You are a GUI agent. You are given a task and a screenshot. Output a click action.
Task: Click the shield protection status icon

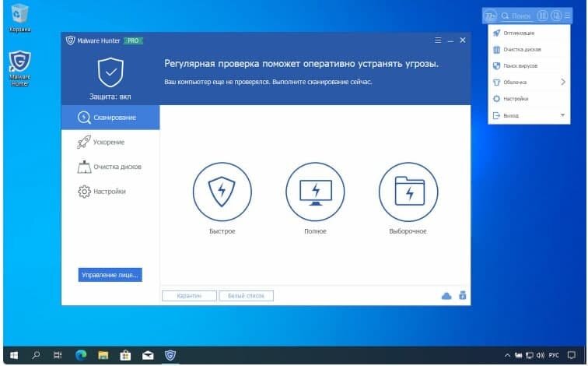pyautogui.click(x=110, y=72)
